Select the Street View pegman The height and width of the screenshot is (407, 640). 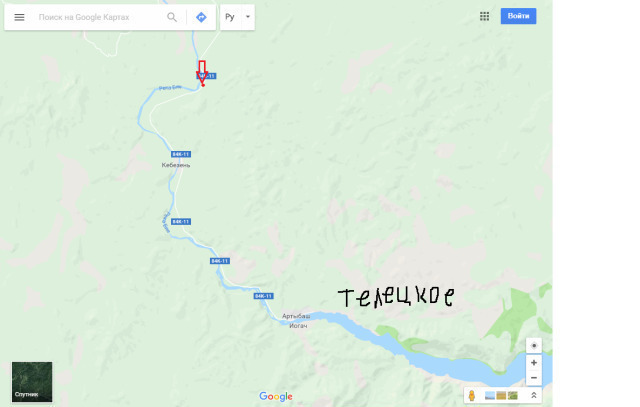[472, 396]
